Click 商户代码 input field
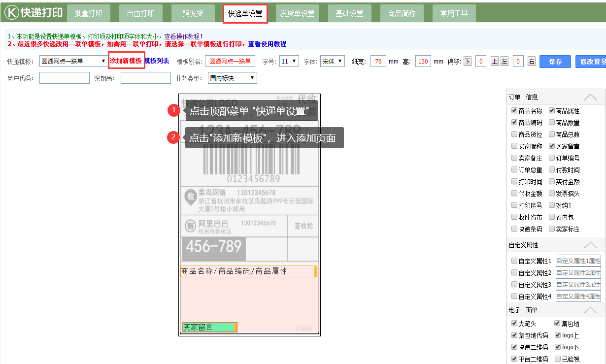Viewport: 606px width, 364px height. point(65,78)
